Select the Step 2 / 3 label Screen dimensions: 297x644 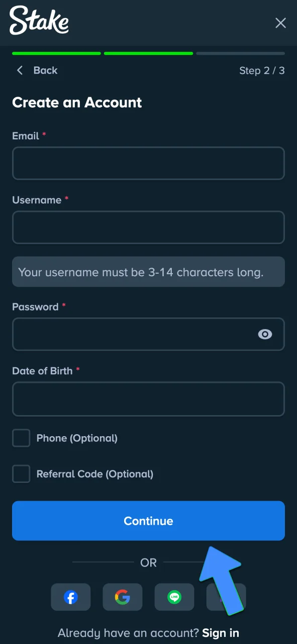[262, 70]
